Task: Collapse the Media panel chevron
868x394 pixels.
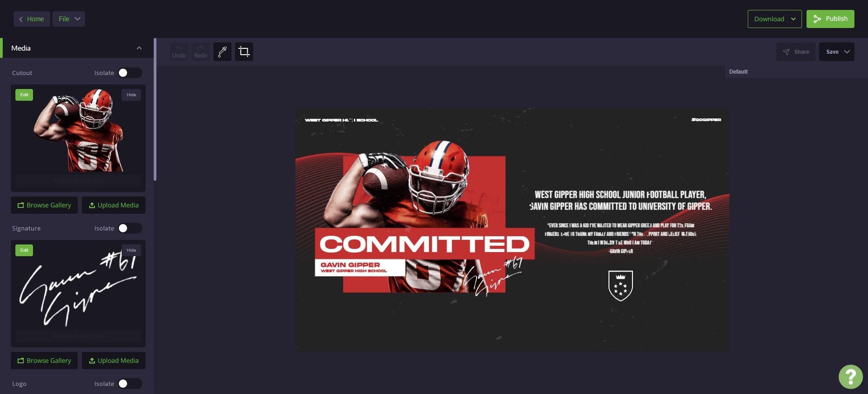Action: click(139, 48)
